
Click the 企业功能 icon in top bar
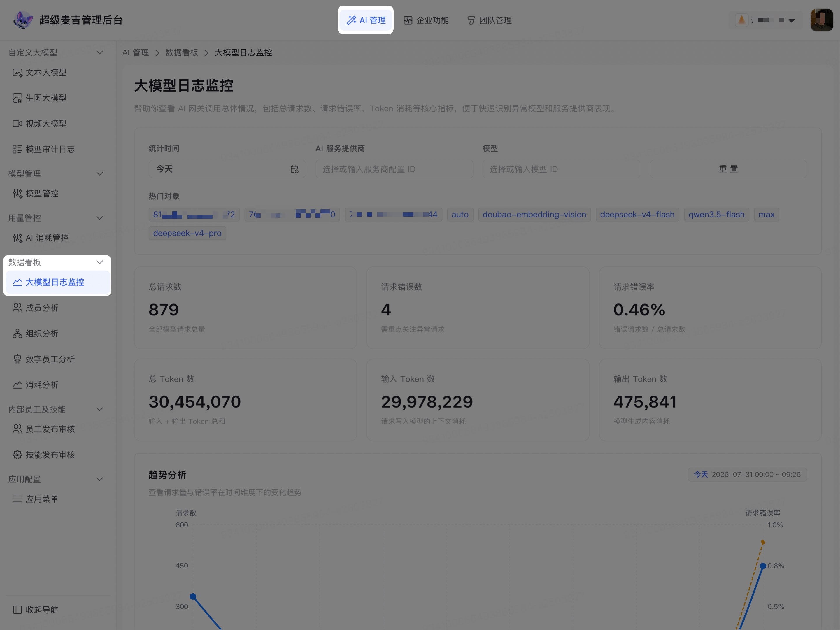(408, 20)
